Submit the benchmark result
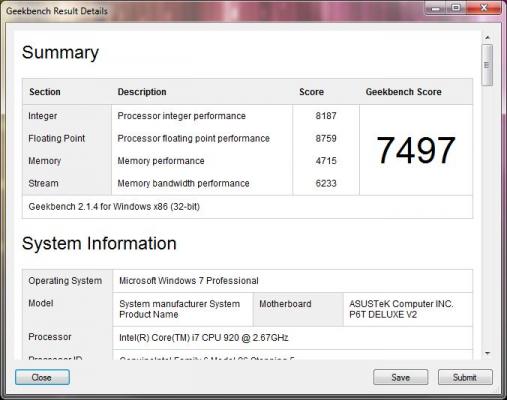Screen dimensions: 507x400 click(x=465, y=377)
